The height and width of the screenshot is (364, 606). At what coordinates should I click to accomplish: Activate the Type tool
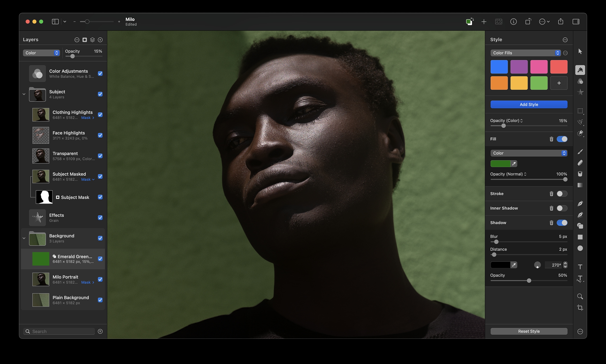pyautogui.click(x=580, y=267)
